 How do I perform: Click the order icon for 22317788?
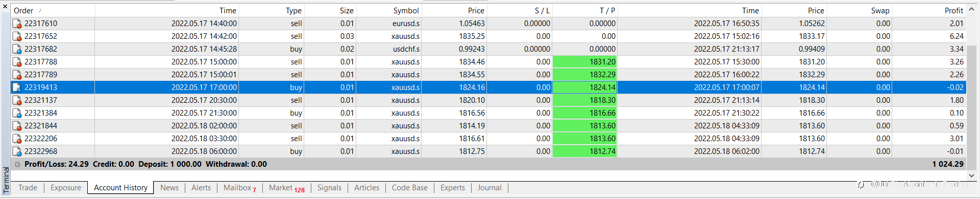click(17, 62)
